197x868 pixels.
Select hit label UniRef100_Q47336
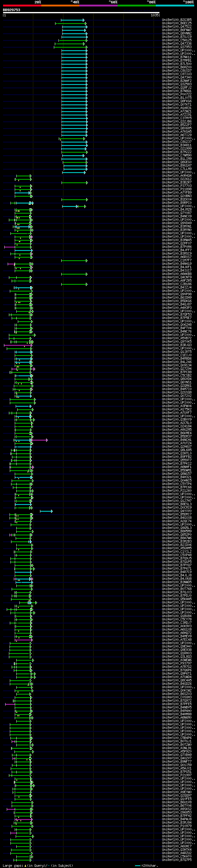pos(177,43)
